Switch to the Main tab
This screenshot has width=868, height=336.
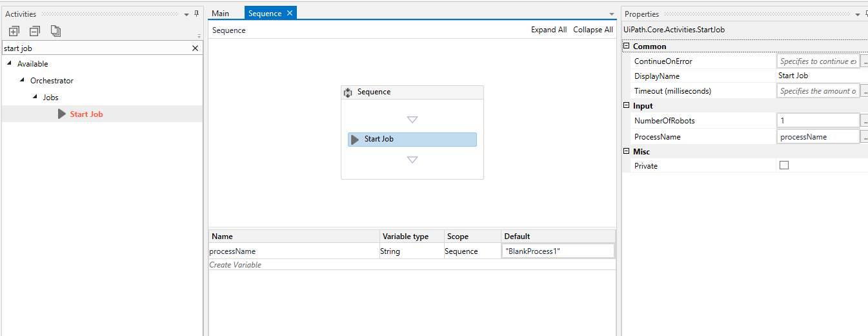tap(220, 14)
